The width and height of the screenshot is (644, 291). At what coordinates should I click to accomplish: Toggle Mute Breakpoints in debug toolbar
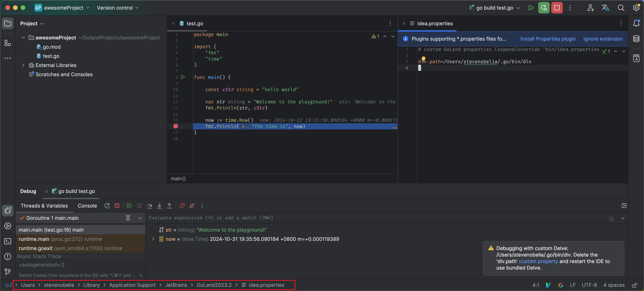pyautogui.click(x=192, y=206)
